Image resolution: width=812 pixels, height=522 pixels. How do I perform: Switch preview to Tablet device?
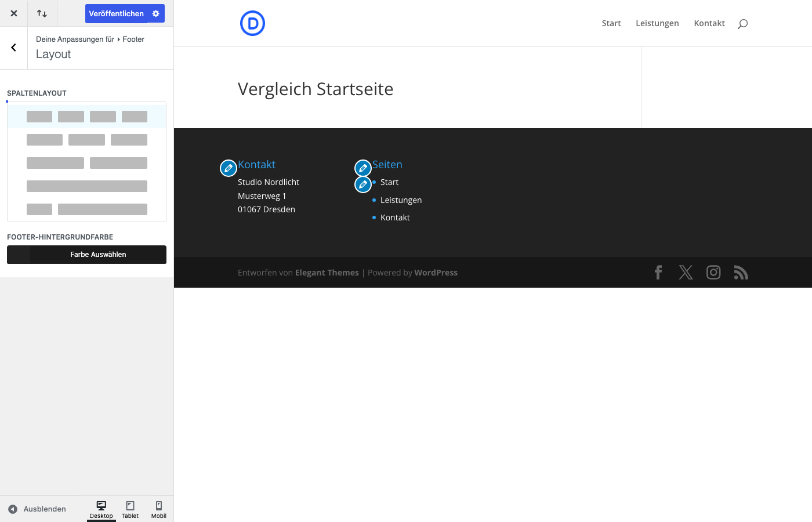point(130,509)
